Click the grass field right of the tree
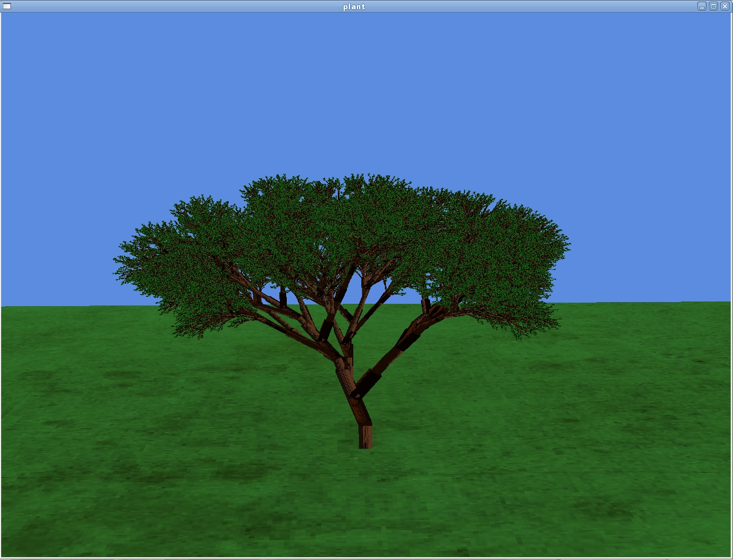The height and width of the screenshot is (560, 733). point(574,401)
